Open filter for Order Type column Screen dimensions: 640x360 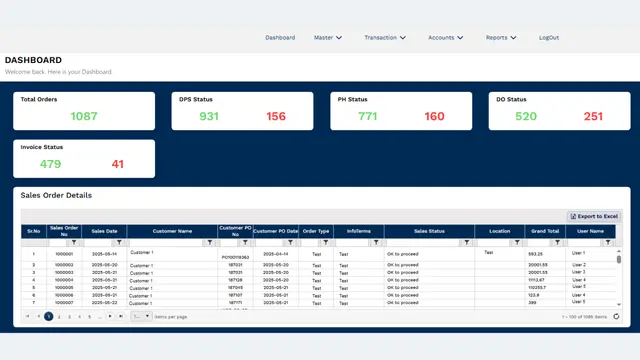pos(326,242)
